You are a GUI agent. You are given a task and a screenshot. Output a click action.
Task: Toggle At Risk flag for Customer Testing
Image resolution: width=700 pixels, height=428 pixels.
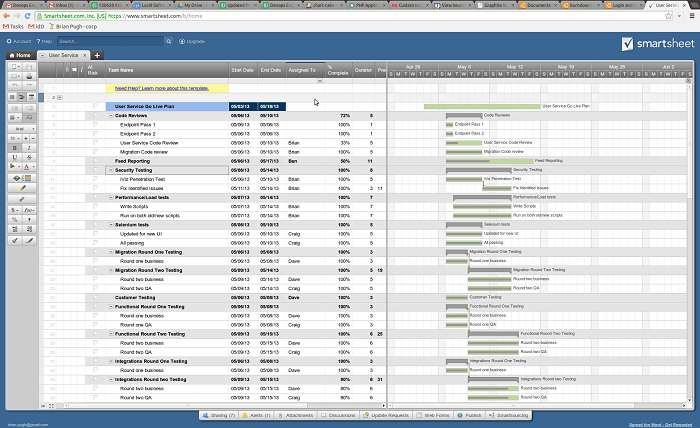coord(95,297)
